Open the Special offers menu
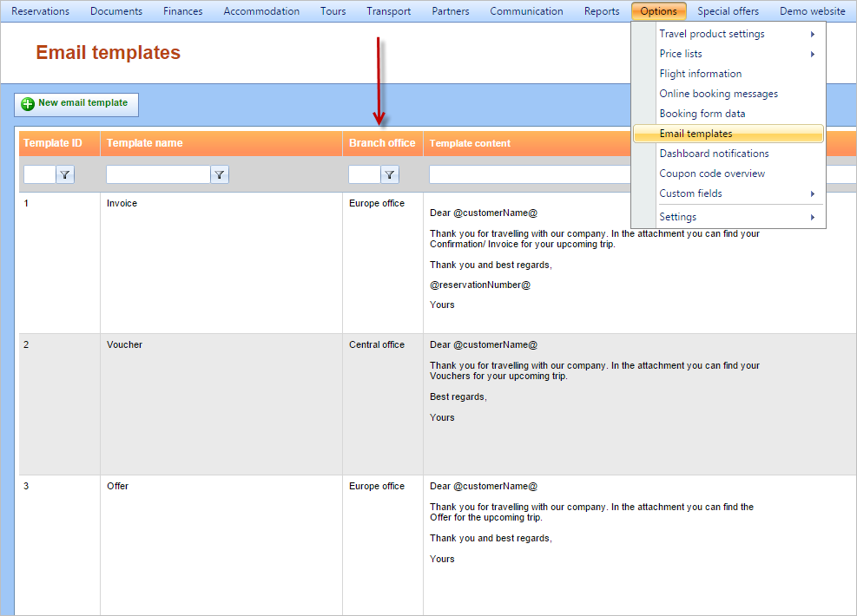Viewport: 857px width, 616px height. point(728,11)
